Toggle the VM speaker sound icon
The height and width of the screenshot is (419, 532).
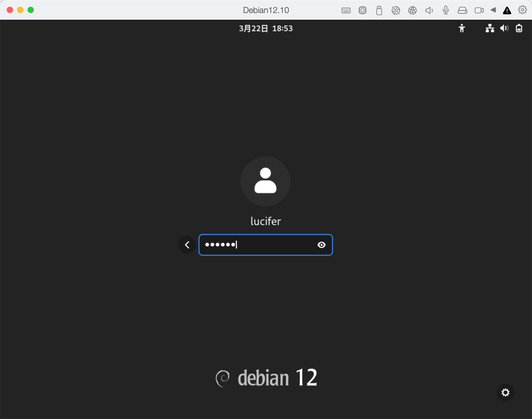tap(429, 10)
